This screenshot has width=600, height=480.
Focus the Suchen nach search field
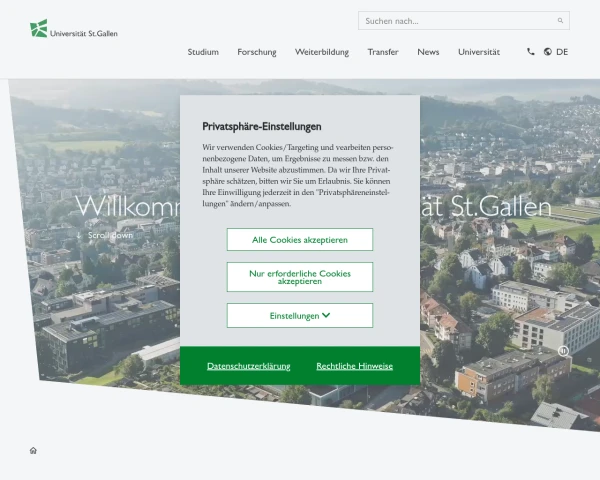click(464, 21)
